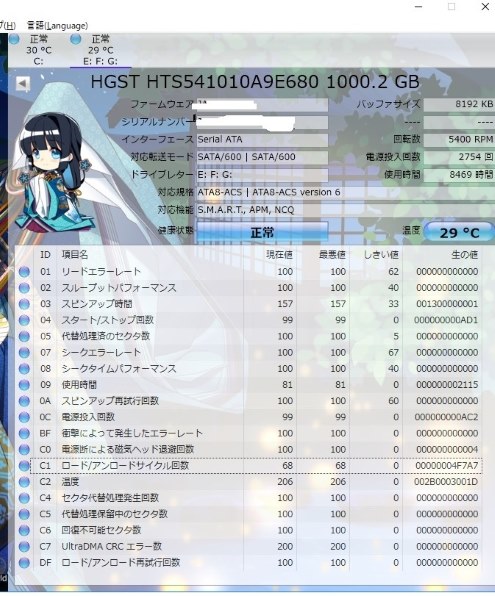Click the 正常 health status button
This screenshot has width=495, height=596.
[x=262, y=232]
